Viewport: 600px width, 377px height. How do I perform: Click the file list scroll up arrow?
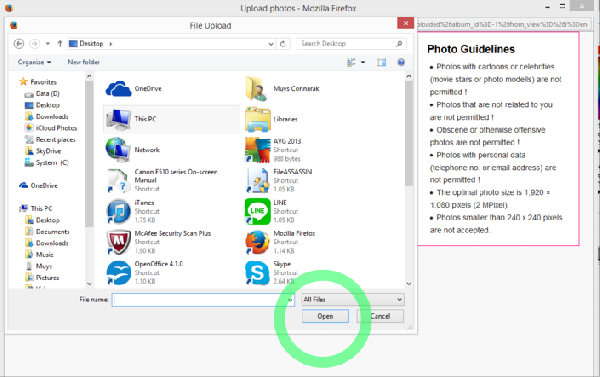[409, 77]
